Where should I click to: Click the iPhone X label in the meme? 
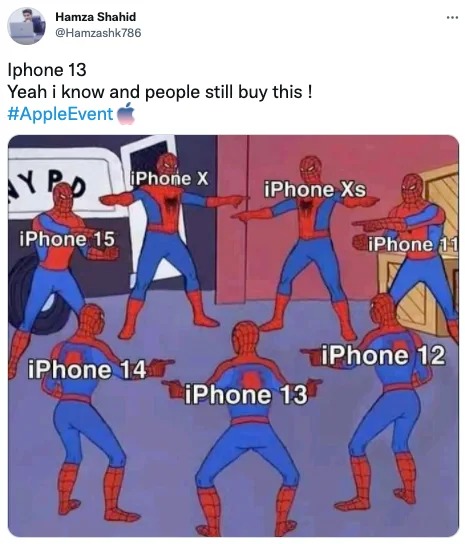[x=169, y=179]
